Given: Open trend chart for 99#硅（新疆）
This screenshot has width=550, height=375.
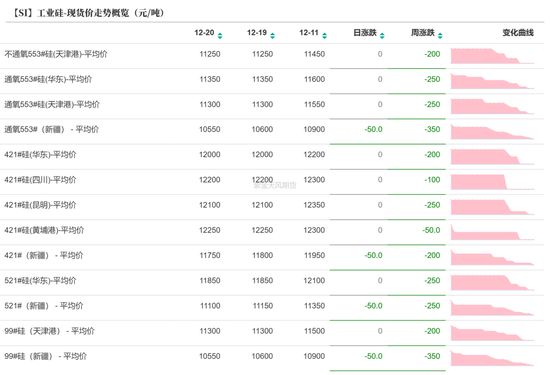Looking at the screenshot, I should click(492, 359).
